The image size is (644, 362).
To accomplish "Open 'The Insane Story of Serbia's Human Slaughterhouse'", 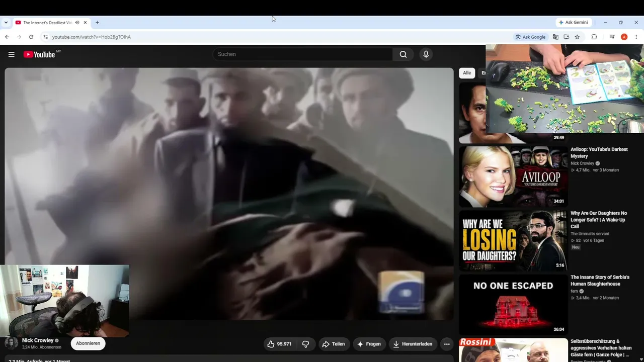I will coord(600,281).
